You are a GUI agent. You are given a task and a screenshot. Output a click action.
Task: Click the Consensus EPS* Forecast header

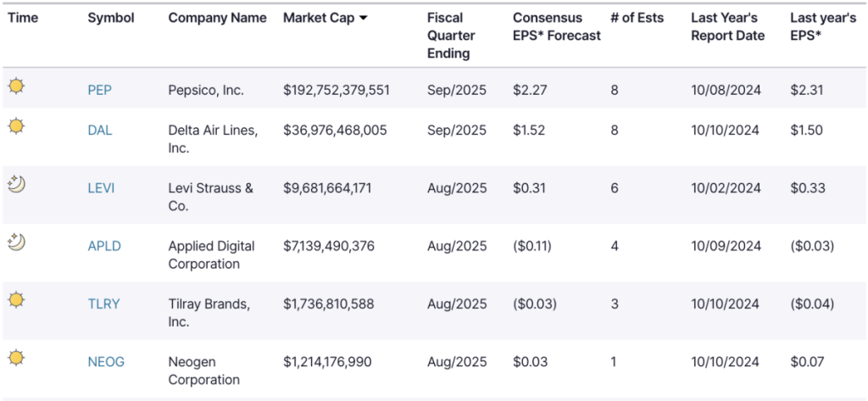tap(556, 26)
